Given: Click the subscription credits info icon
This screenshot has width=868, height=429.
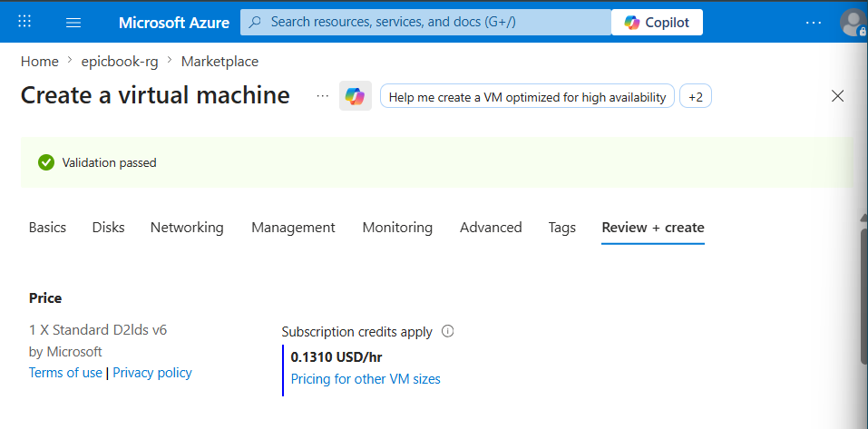Looking at the screenshot, I should (x=448, y=332).
